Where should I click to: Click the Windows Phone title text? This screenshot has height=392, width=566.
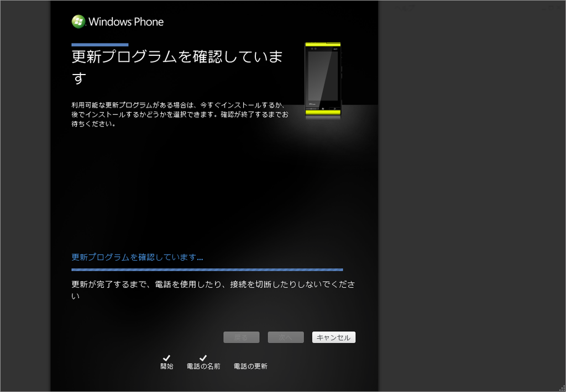click(126, 22)
